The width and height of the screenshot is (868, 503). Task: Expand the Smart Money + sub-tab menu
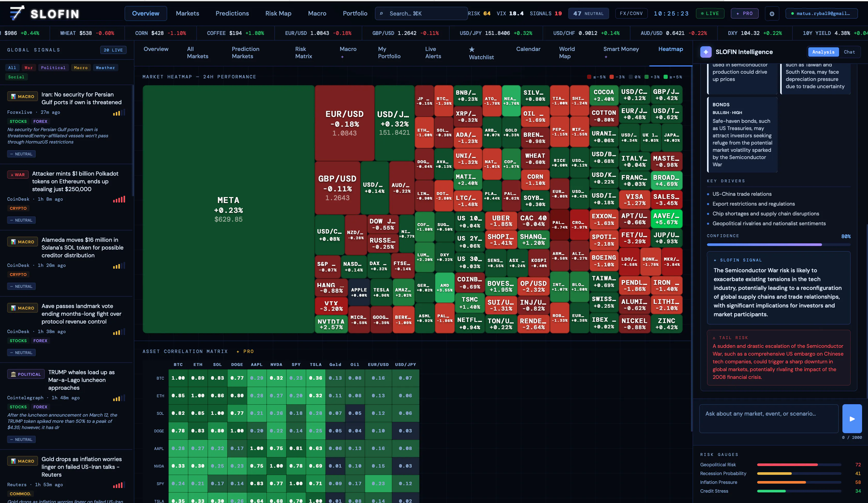[x=621, y=52]
